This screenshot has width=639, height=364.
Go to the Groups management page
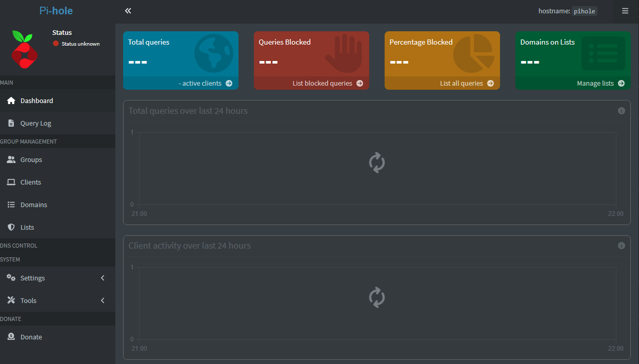coord(57,160)
